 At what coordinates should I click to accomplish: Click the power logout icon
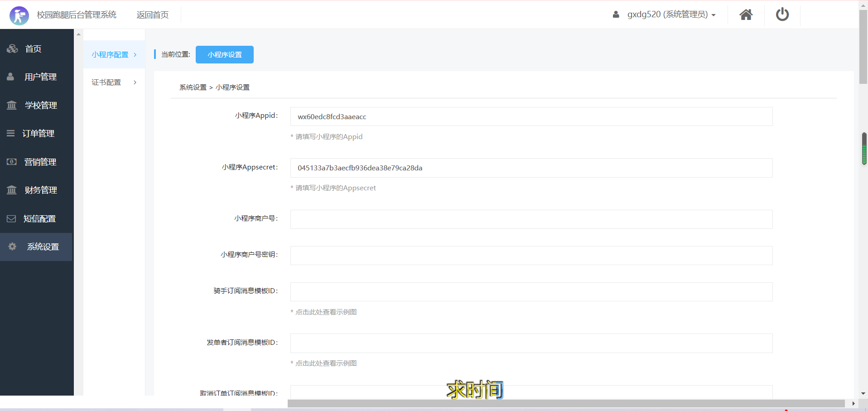click(x=782, y=15)
